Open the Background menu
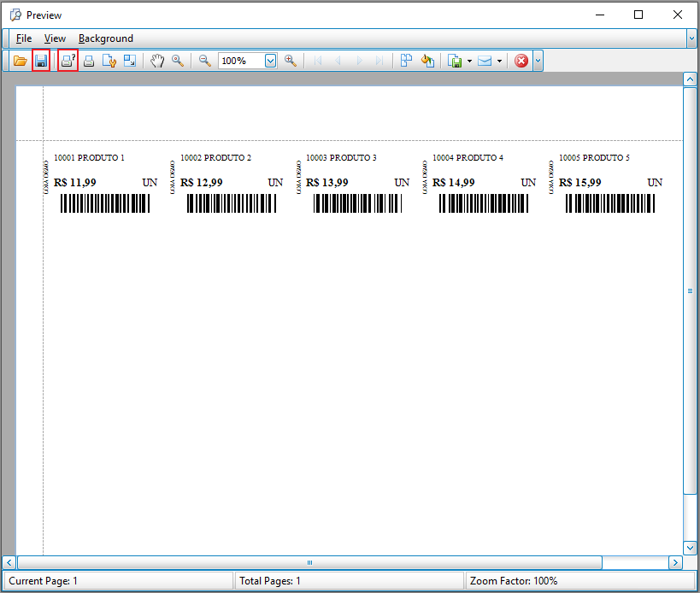The width and height of the screenshot is (700, 593). 106,38
